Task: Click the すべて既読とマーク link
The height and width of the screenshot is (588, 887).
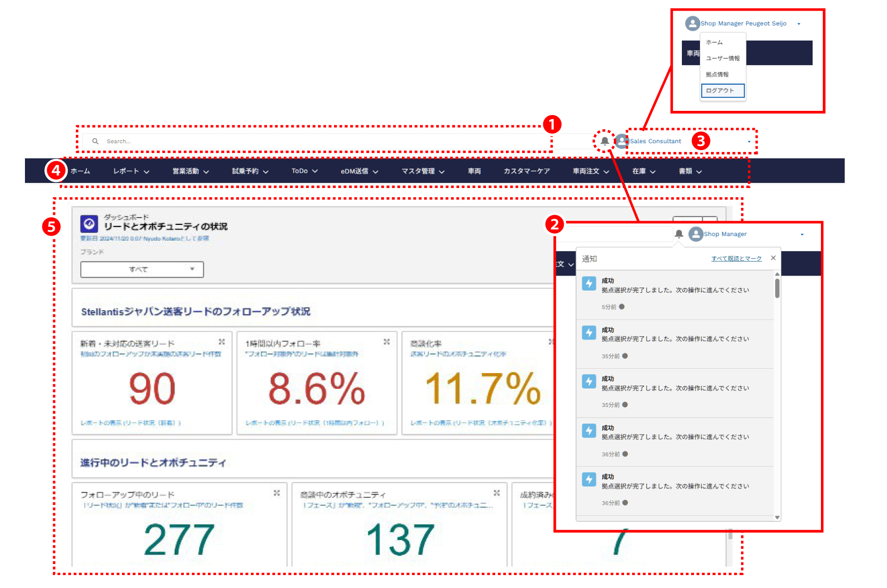Action: (x=736, y=259)
